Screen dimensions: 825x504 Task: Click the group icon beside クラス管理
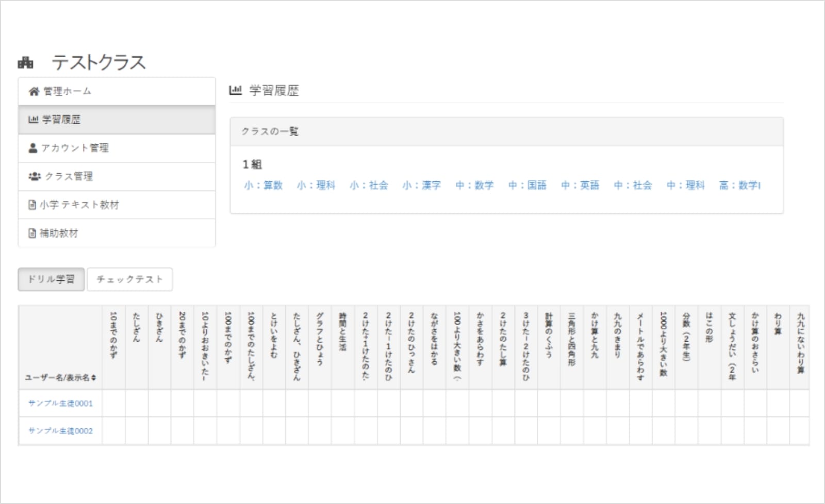coord(35,176)
